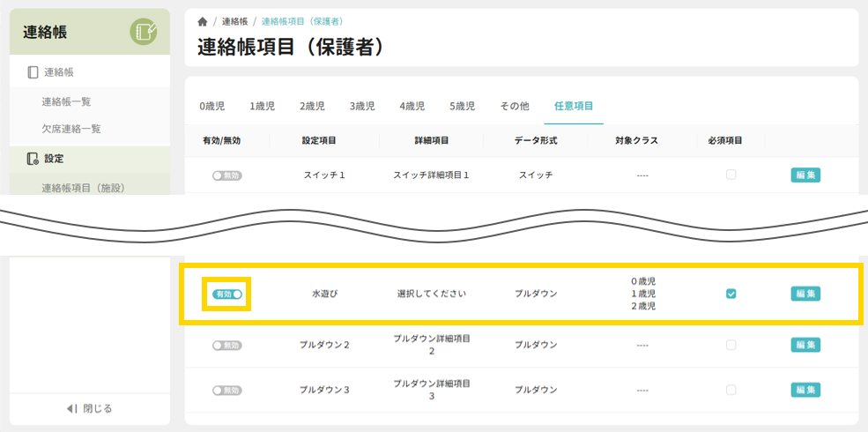Open 欠席連絡一覧 in the sidebar
The height and width of the screenshot is (432, 868).
click(x=70, y=129)
